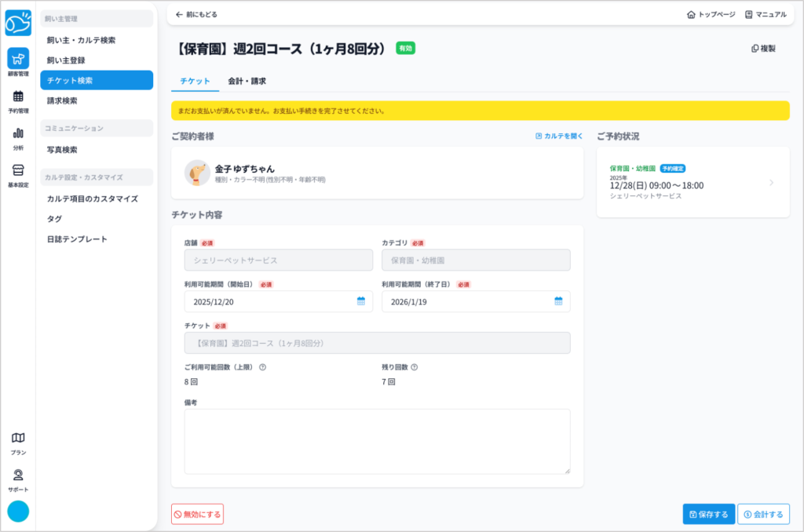The image size is (804, 532).
Task: Click the blue user avatar circle
Action: coord(18,511)
